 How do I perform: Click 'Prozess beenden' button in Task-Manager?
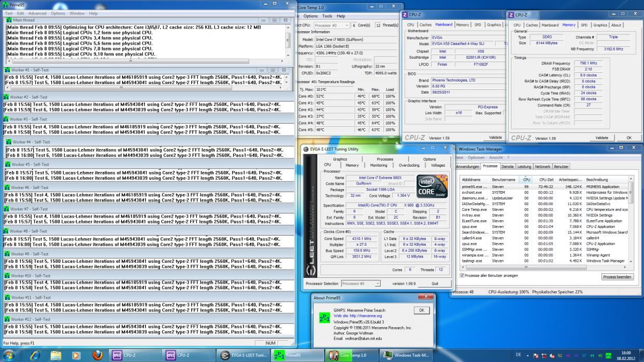click(617, 277)
